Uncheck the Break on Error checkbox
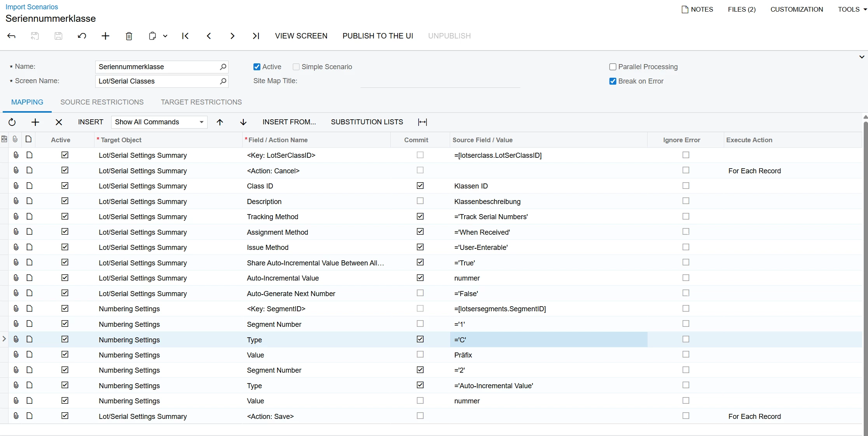 point(613,81)
